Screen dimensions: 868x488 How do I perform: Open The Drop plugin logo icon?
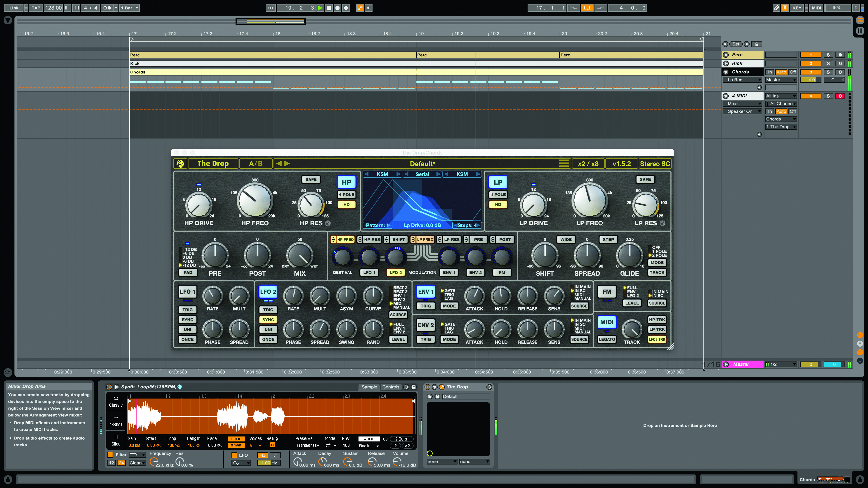180,164
